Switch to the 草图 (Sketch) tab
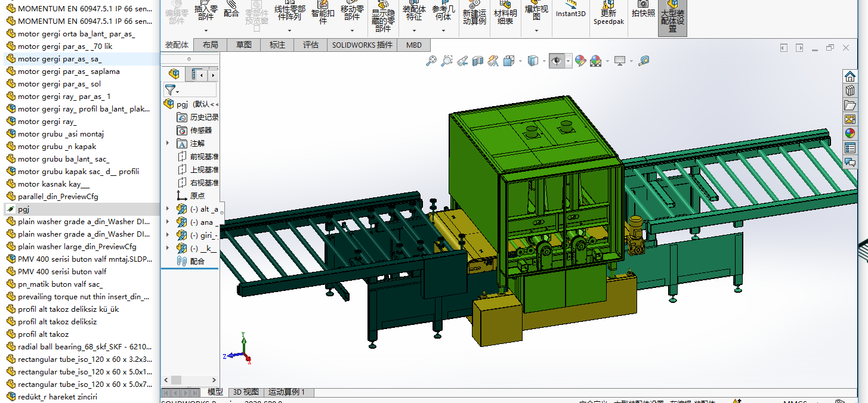Screen dimensions: 868x403 click(x=243, y=45)
